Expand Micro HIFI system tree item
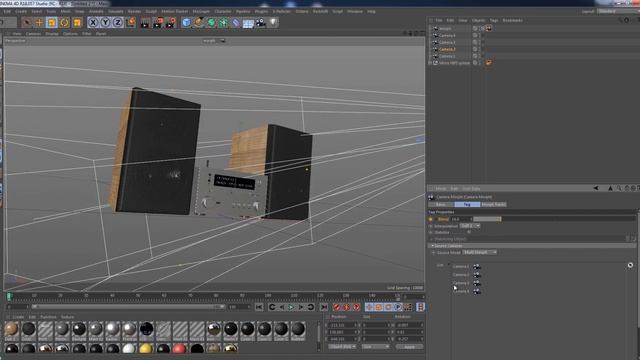 (430, 63)
